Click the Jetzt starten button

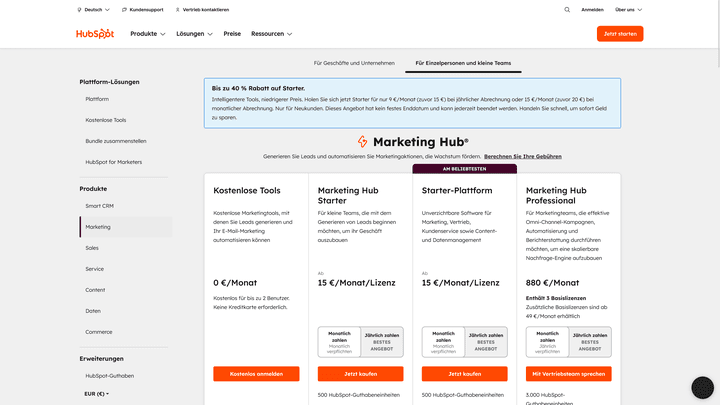pos(620,34)
